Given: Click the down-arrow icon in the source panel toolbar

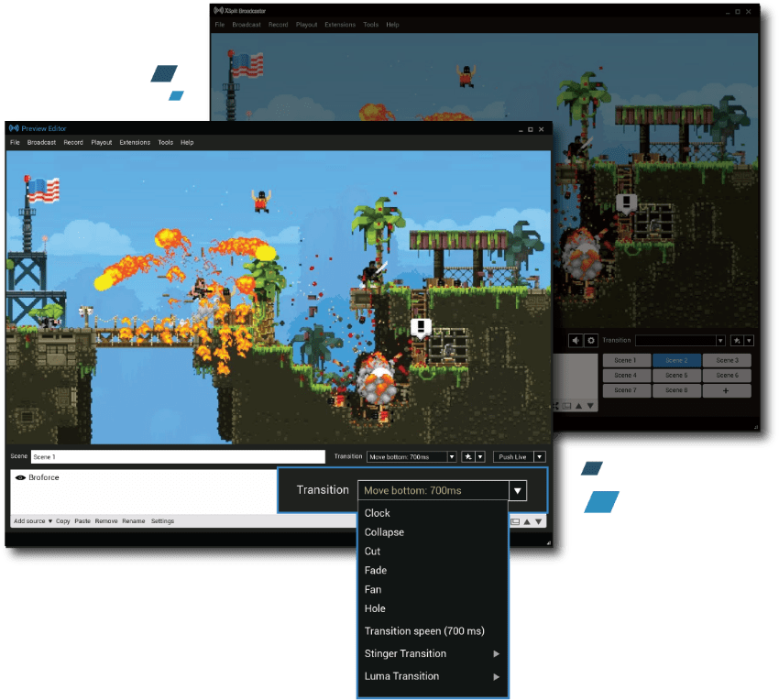Looking at the screenshot, I should pyautogui.click(x=538, y=521).
